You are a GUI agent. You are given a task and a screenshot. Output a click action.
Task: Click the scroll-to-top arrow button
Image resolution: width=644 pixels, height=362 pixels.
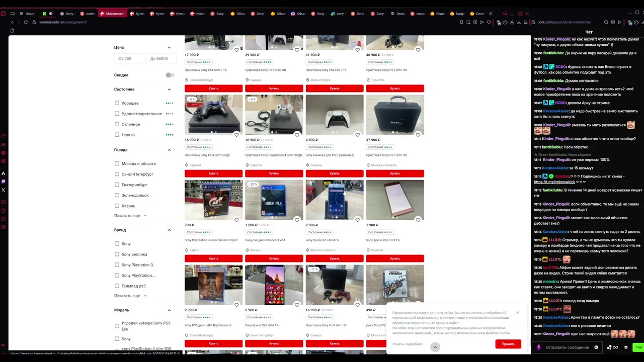point(435,347)
